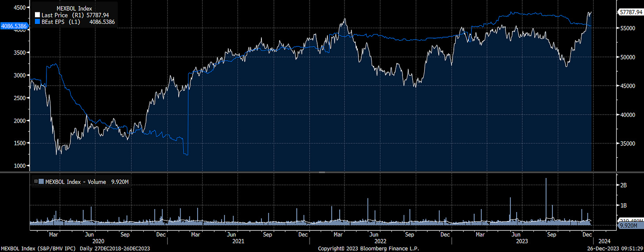Expand the MEXBOL Index Volume legend box
This screenshot has width=644, height=252.
pyautogui.click(x=36, y=182)
